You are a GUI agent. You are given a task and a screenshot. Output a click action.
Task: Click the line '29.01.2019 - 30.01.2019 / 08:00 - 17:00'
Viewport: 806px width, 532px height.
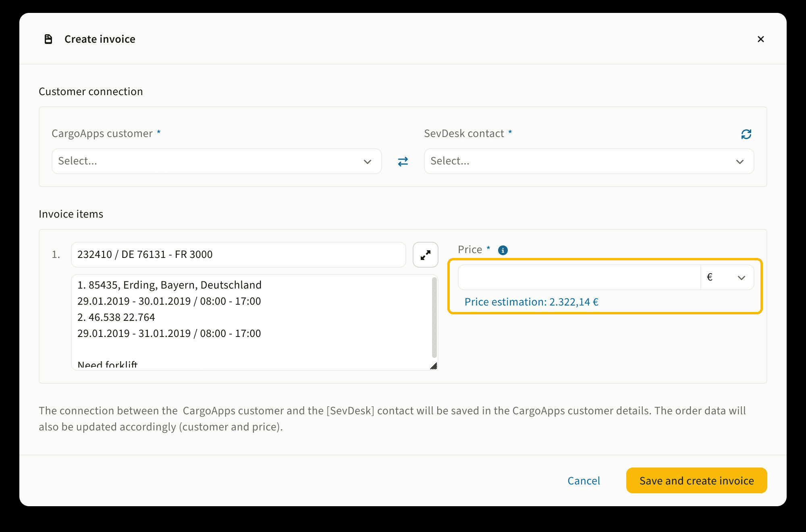coord(169,301)
